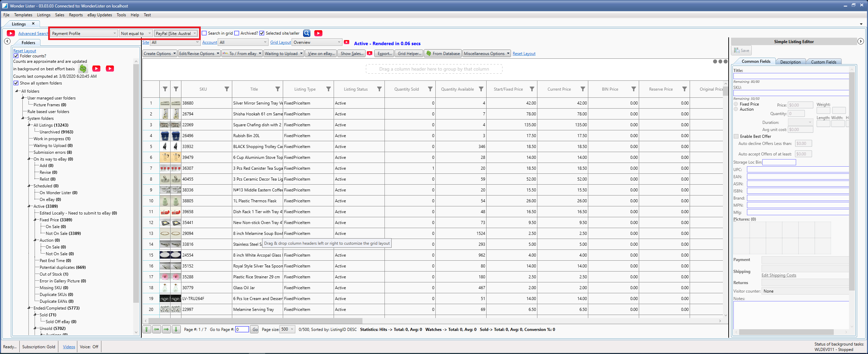The height and width of the screenshot is (354, 868).
Task: Click the YouTube icon left of Advanced Search
Action: coord(11,33)
